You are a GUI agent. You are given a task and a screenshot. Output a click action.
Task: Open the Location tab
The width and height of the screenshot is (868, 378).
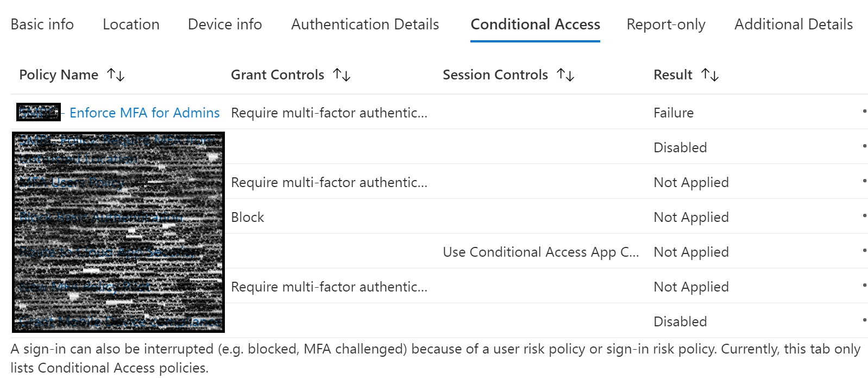pyautogui.click(x=130, y=24)
